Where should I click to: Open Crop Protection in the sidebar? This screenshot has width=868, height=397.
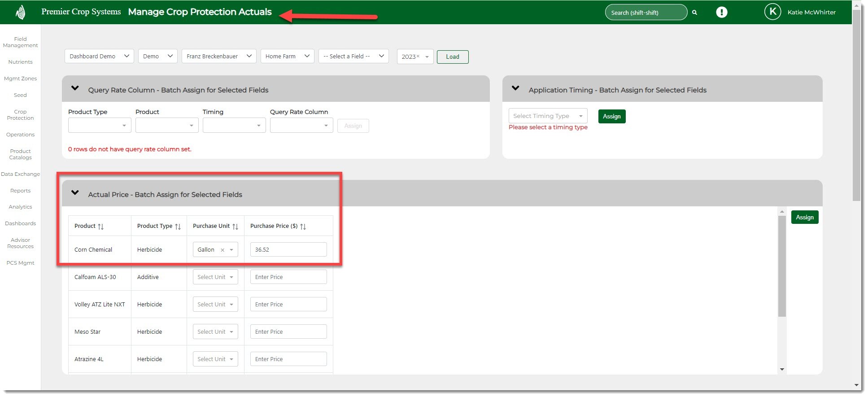[20, 115]
